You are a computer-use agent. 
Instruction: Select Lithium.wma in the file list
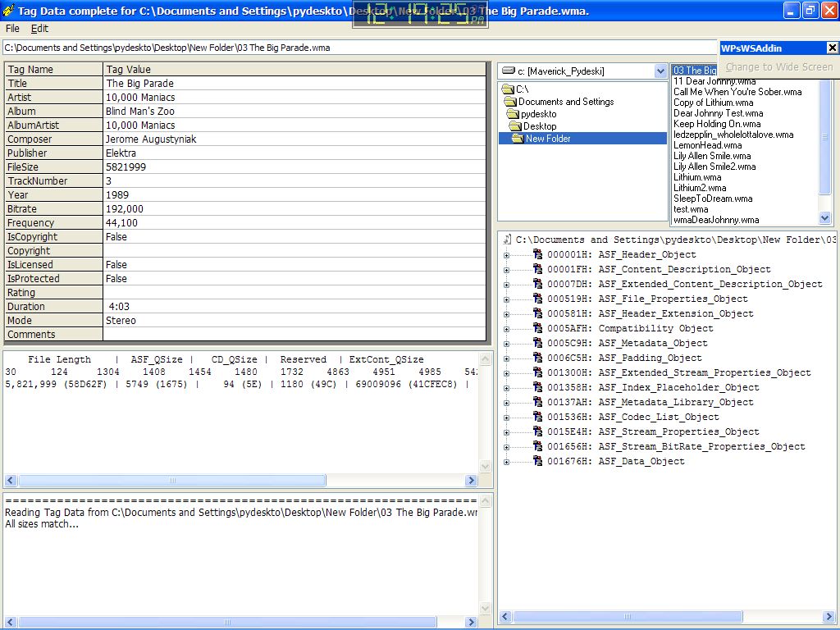click(697, 177)
